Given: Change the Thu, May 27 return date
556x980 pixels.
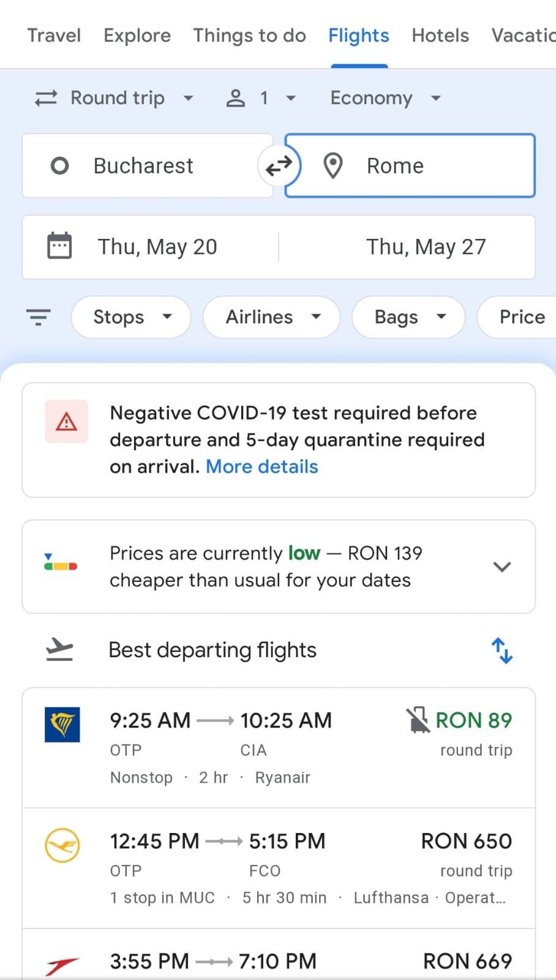Looking at the screenshot, I should [x=426, y=247].
